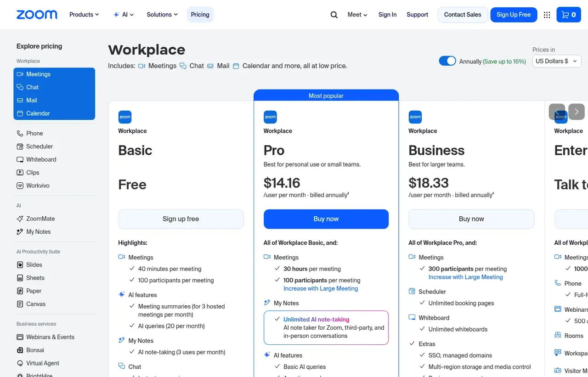588x377 pixels.
Task: Click the Clips icon in the sidebar
Action: coord(20,173)
